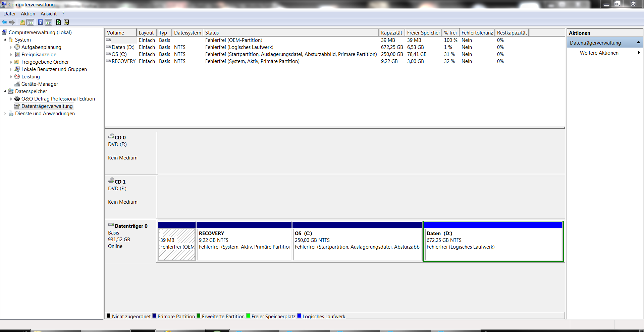This screenshot has width=644, height=332.
Task: Toggle the show/hide action pane button
Action: click(x=49, y=22)
